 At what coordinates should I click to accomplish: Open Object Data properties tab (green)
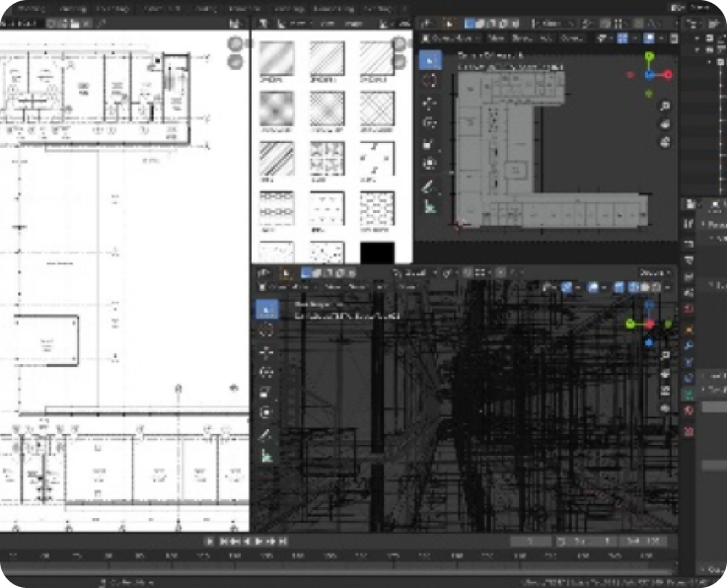click(x=689, y=395)
